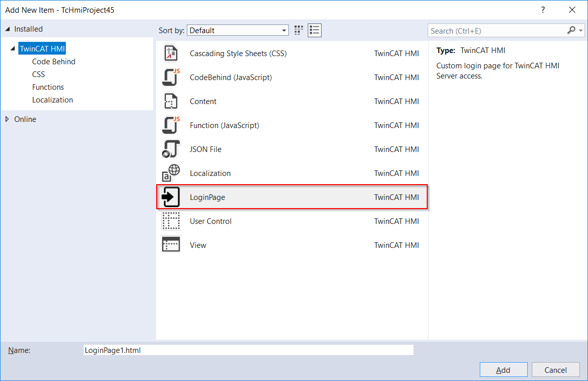Select the Functions category
The height and width of the screenshot is (381, 588).
[x=48, y=87]
